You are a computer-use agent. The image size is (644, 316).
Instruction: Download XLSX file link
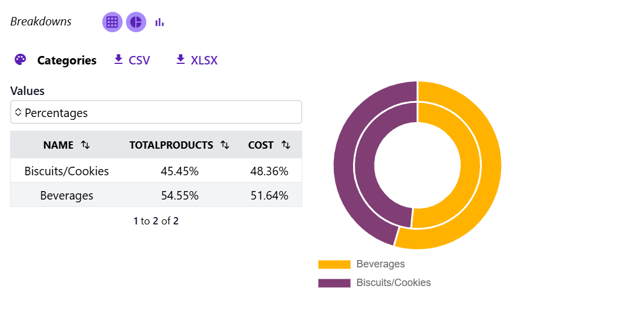(x=204, y=60)
